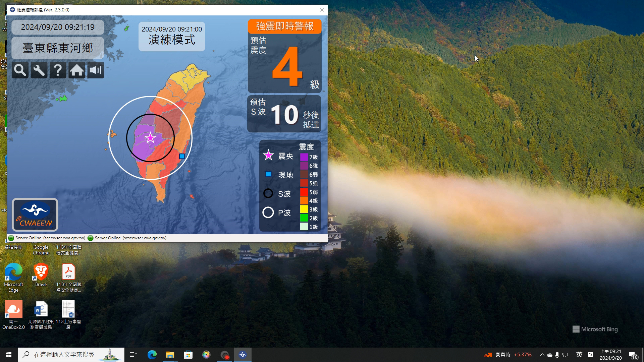
Task: Open Microsoft Store from taskbar
Action: 188,355
